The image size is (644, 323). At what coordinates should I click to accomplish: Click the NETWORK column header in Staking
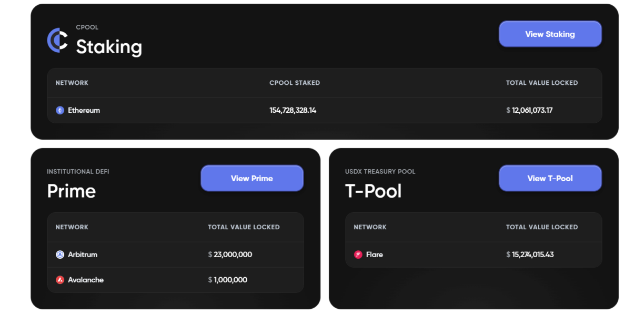point(71,83)
